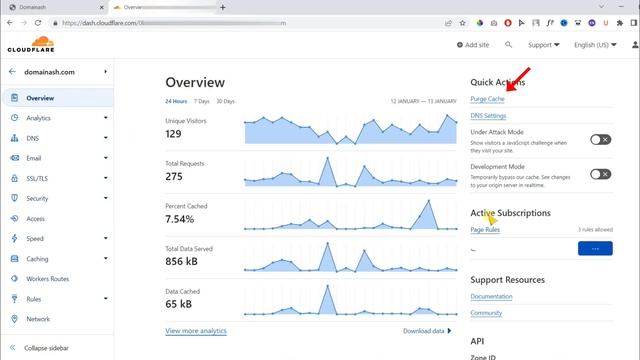The height and width of the screenshot is (360, 640).
Task: Select the 7 Days time range
Action: (201, 101)
